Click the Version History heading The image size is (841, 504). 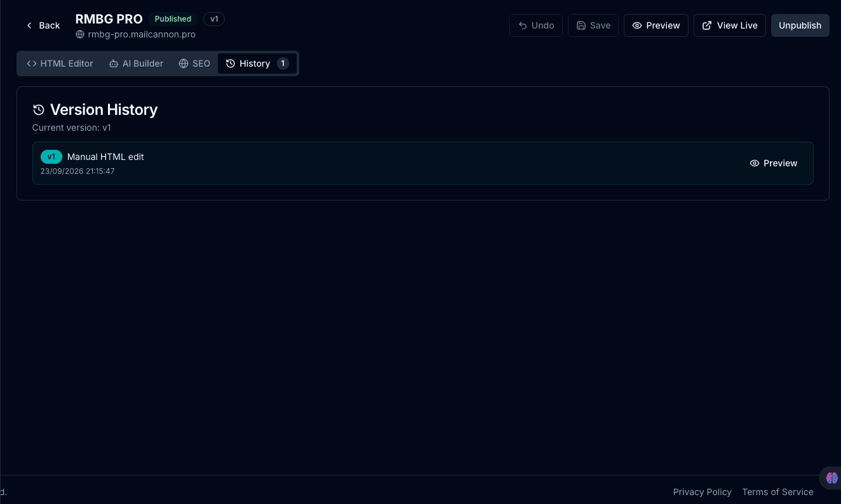[104, 110]
